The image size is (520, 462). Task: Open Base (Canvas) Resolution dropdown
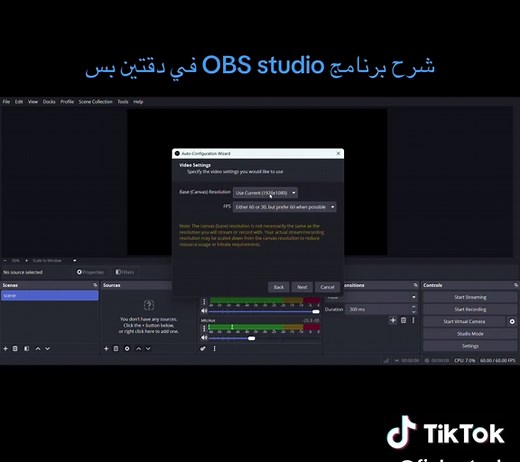point(265,193)
